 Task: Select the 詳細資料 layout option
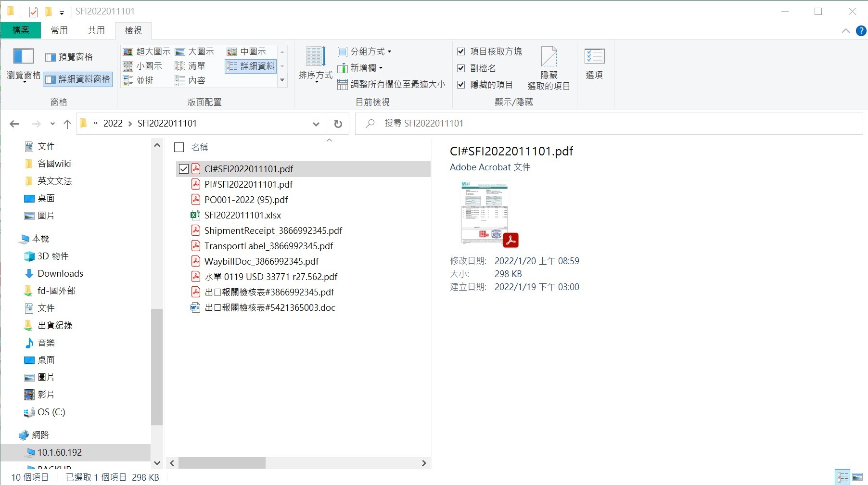251,66
